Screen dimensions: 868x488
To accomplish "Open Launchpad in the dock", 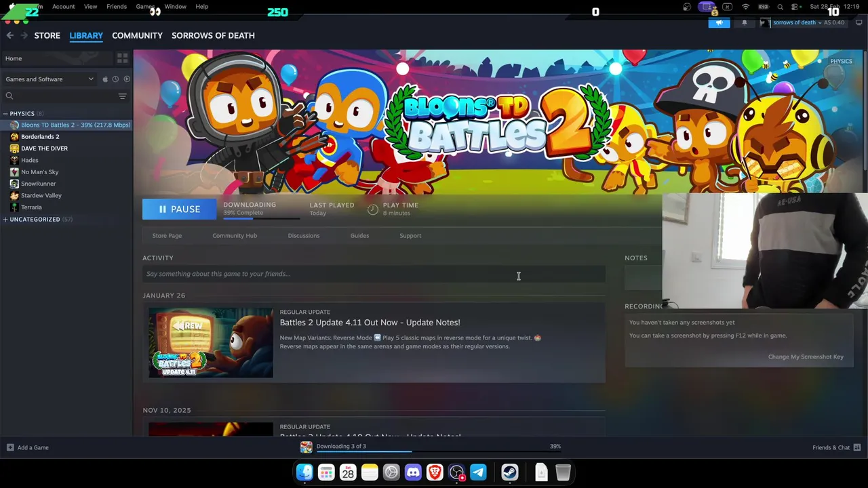I will 326,472.
